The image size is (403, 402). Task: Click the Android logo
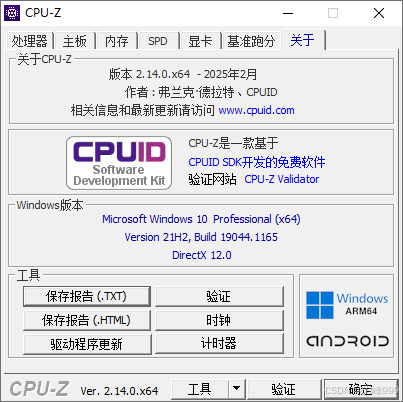(x=347, y=341)
